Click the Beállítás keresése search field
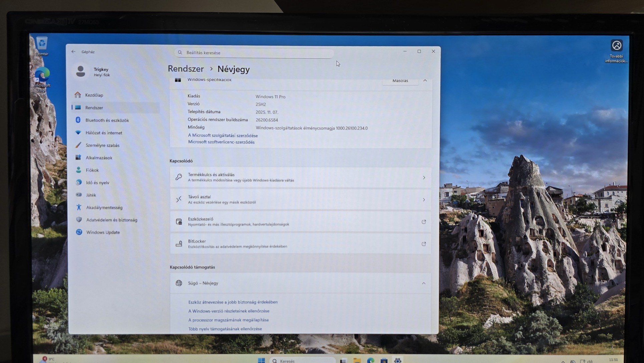Image resolution: width=644 pixels, height=363 pixels. click(254, 53)
